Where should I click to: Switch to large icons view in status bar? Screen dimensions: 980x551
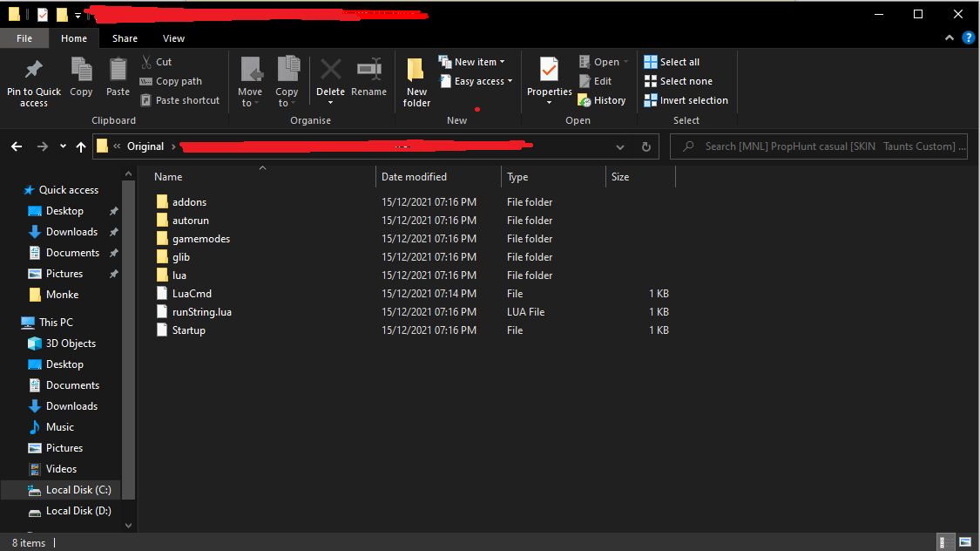(965, 541)
